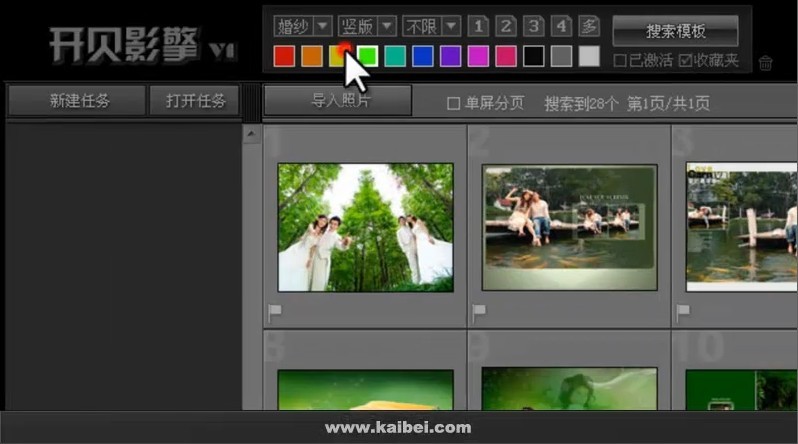798x444 pixels.
Task: Select the pink color swatch
Action: [x=506, y=56]
